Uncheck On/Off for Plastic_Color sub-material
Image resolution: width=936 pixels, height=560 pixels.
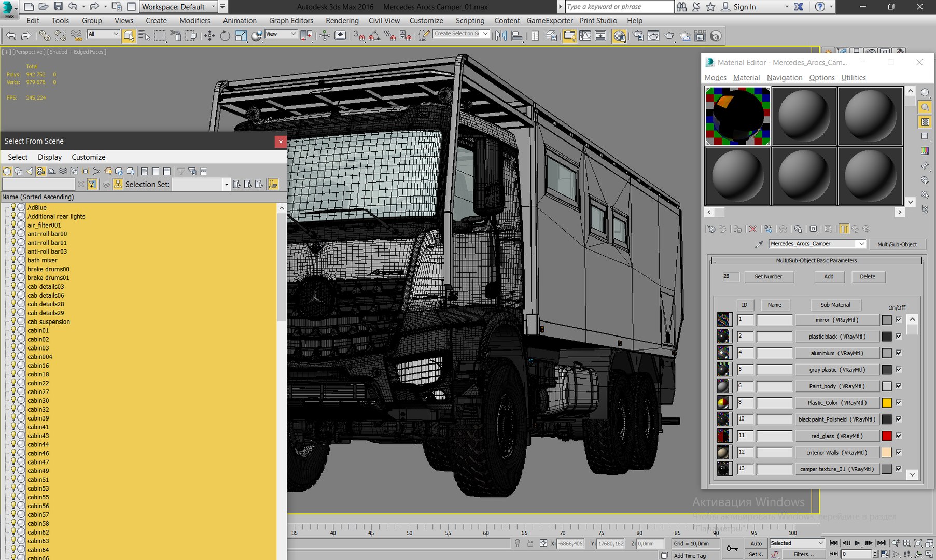[x=899, y=403]
